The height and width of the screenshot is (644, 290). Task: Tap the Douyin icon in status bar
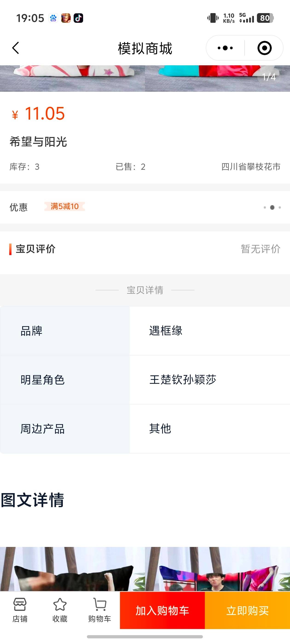click(x=78, y=18)
